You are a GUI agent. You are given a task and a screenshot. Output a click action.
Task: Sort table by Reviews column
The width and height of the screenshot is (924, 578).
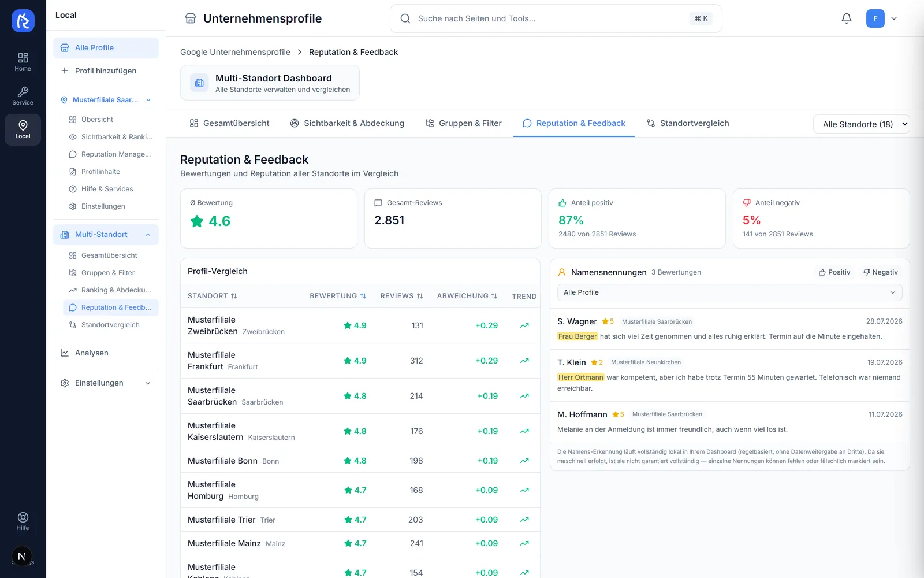(x=401, y=296)
